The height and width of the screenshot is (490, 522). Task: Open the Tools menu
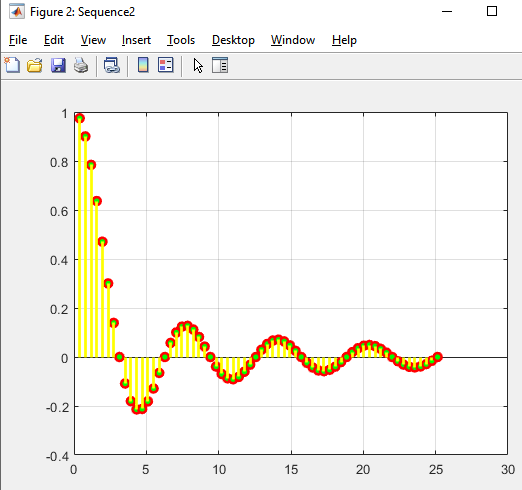[x=181, y=40]
